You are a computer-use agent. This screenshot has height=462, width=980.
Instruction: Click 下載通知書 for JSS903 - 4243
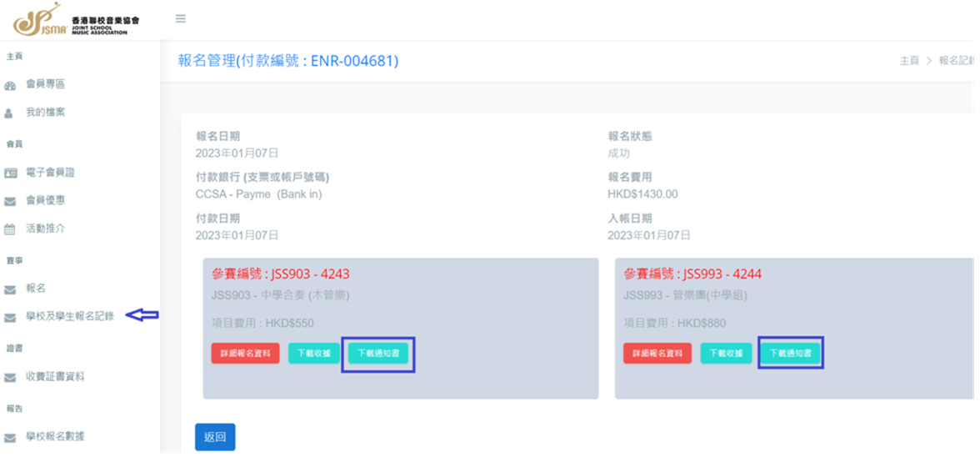[378, 354]
